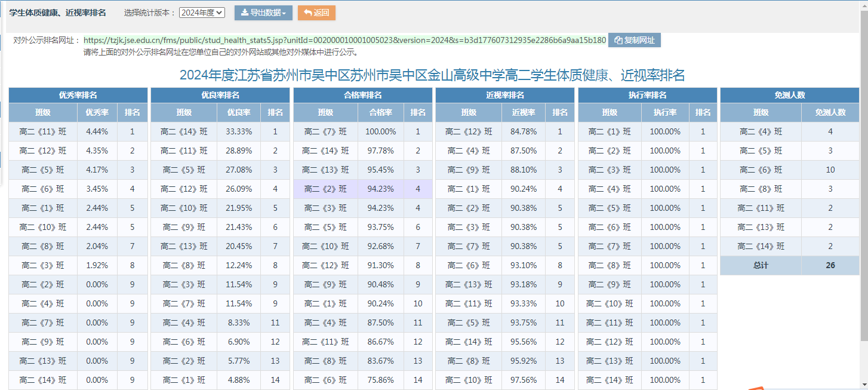The image size is (868, 390).
Task: Select the 75.86% cell in 合格率 table
Action: (x=381, y=380)
